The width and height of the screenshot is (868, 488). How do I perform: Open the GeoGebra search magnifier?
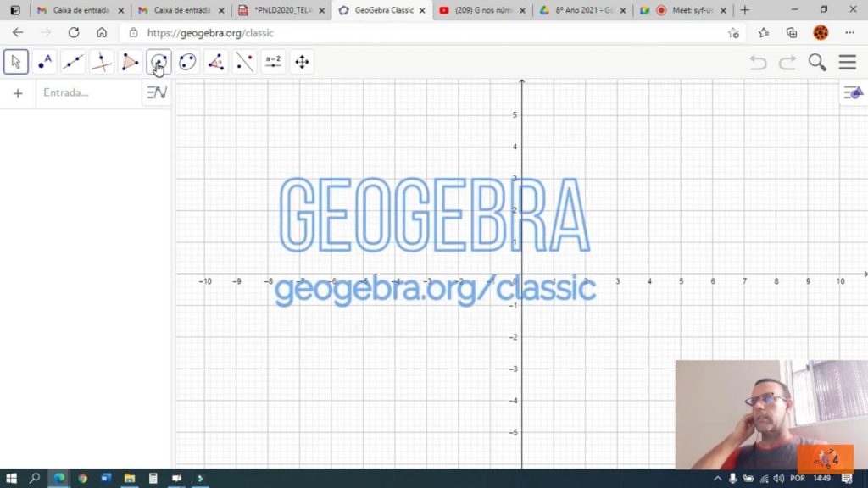(x=817, y=63)
